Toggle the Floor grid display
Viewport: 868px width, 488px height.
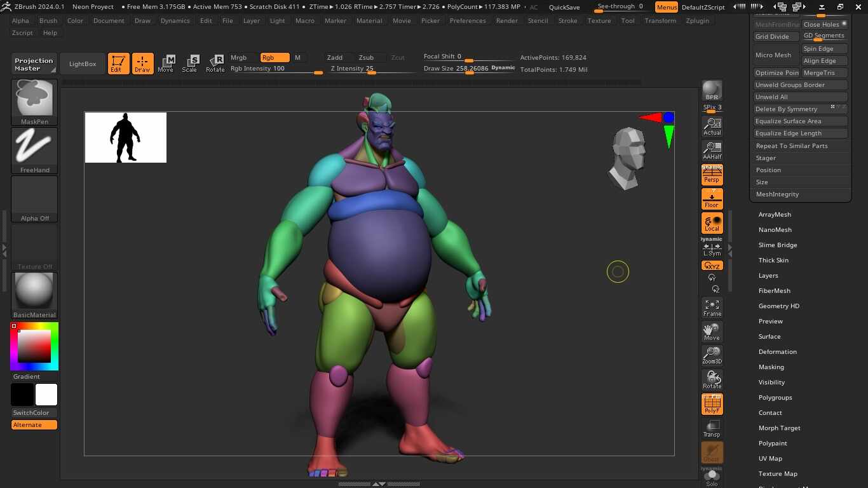click(x=712, y=199)
